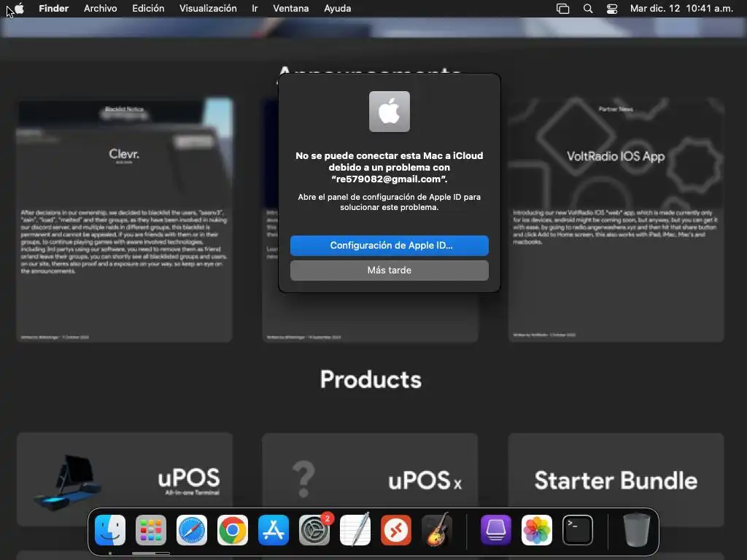Image resolution: width=747 pixels, height=560 pixels.
Task: Click Configuración de Apple ID button
Action: 390,245
